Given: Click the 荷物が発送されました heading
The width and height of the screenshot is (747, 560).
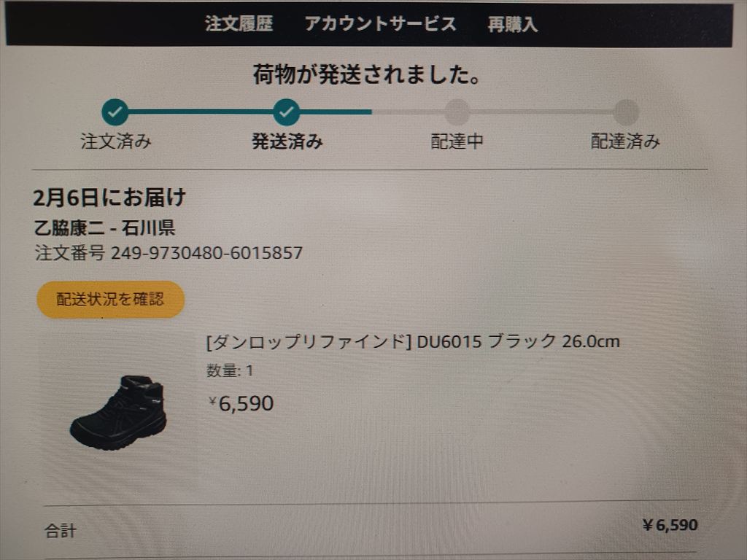Looking at the screenshot, I should 367,74.
